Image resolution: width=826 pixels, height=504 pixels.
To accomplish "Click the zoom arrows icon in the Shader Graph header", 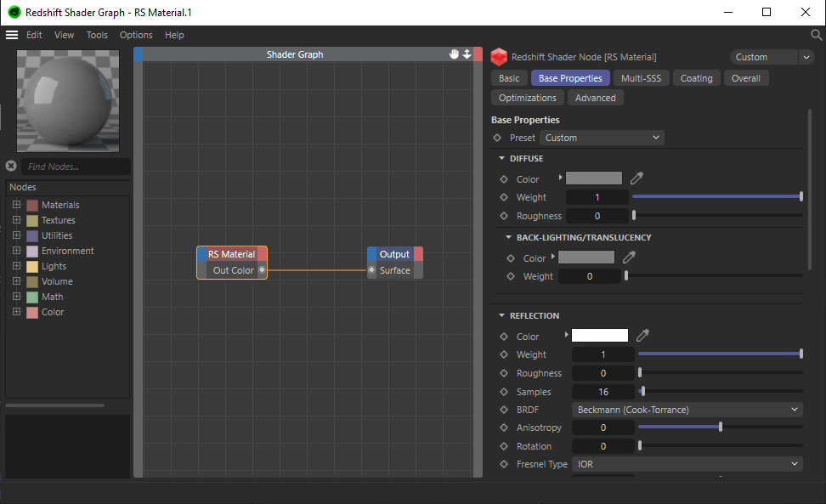I will point(467,54).
